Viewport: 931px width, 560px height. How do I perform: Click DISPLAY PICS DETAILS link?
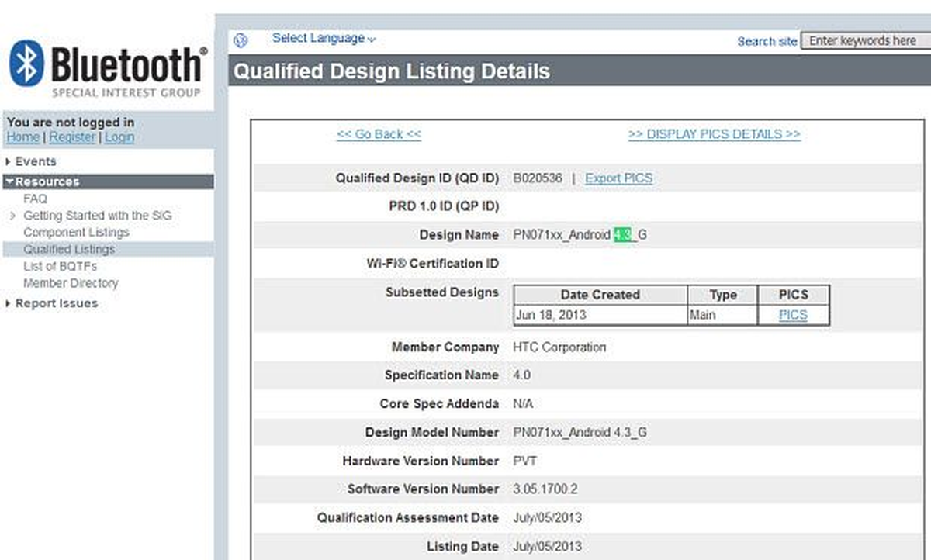[x=714, y=134]
